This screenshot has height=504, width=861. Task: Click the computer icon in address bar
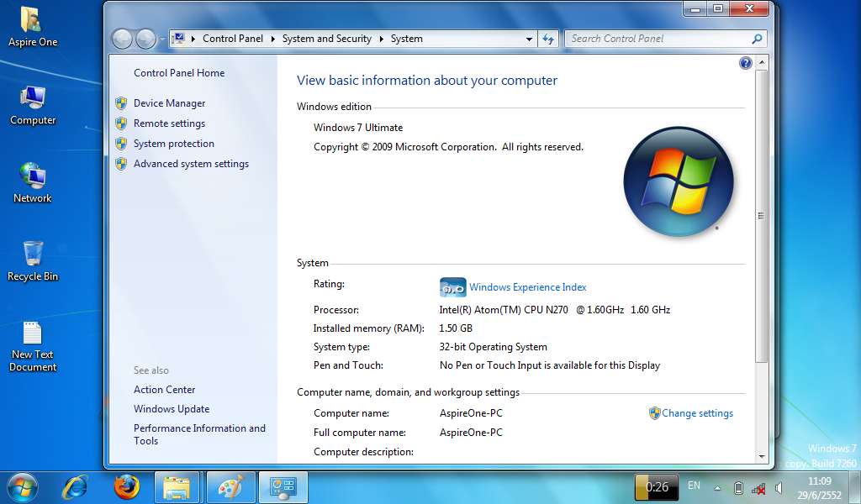pos(178,39)
